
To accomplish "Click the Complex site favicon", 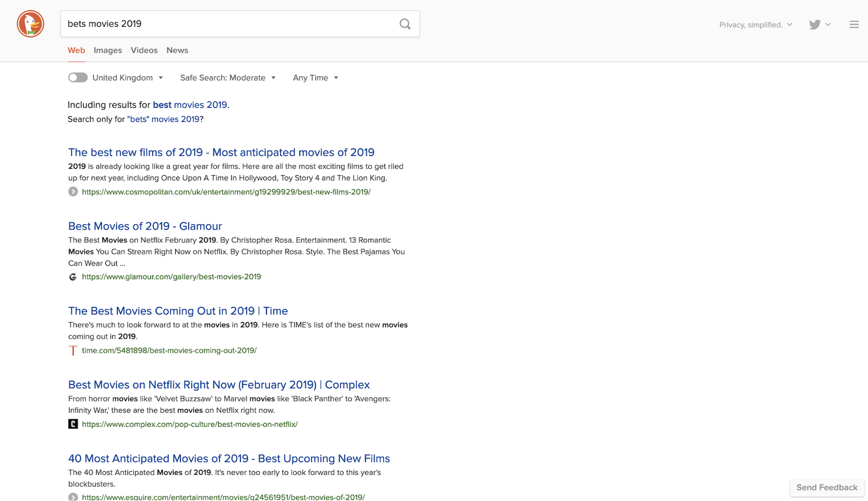I will (73, 424).
